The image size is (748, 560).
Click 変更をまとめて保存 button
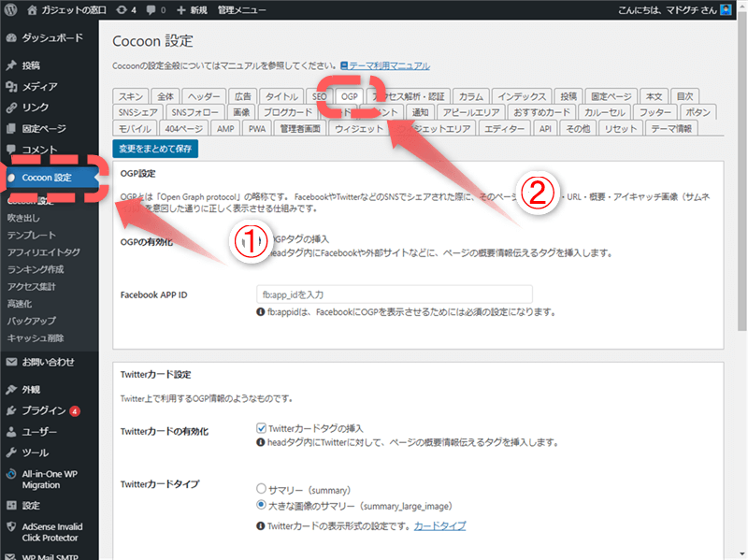click(x=155, y=149)
